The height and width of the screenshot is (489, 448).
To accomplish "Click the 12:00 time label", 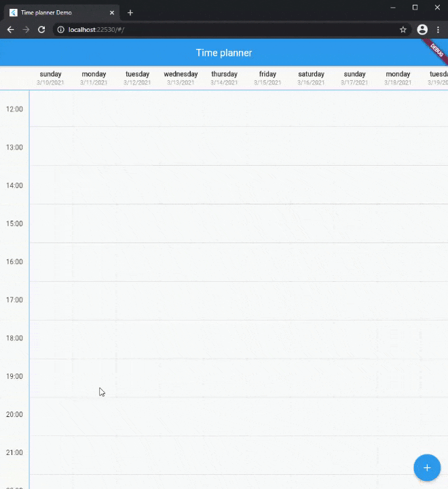I will tap(14, 109).
